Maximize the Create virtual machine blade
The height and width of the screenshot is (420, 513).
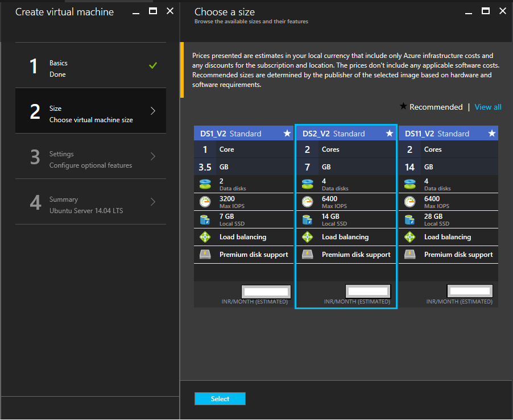[153, 11]
